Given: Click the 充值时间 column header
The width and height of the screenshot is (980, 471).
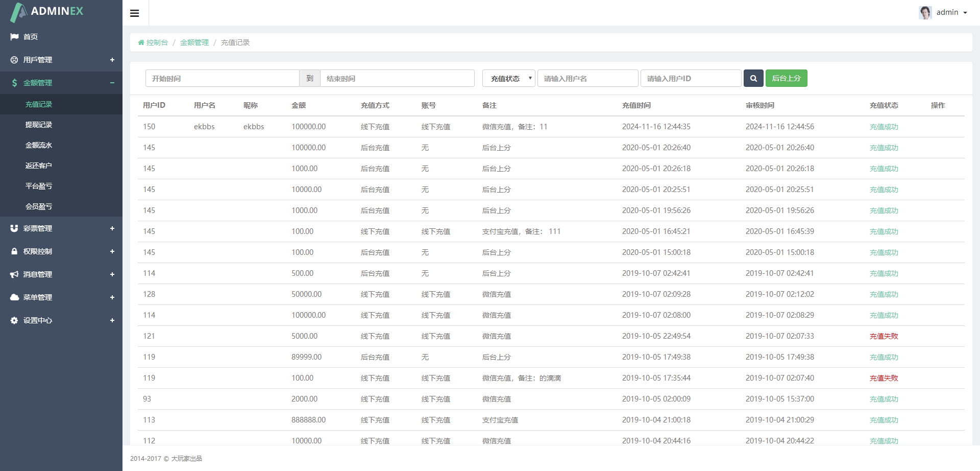Looking at the screenshot, I should tap(636, 105).
